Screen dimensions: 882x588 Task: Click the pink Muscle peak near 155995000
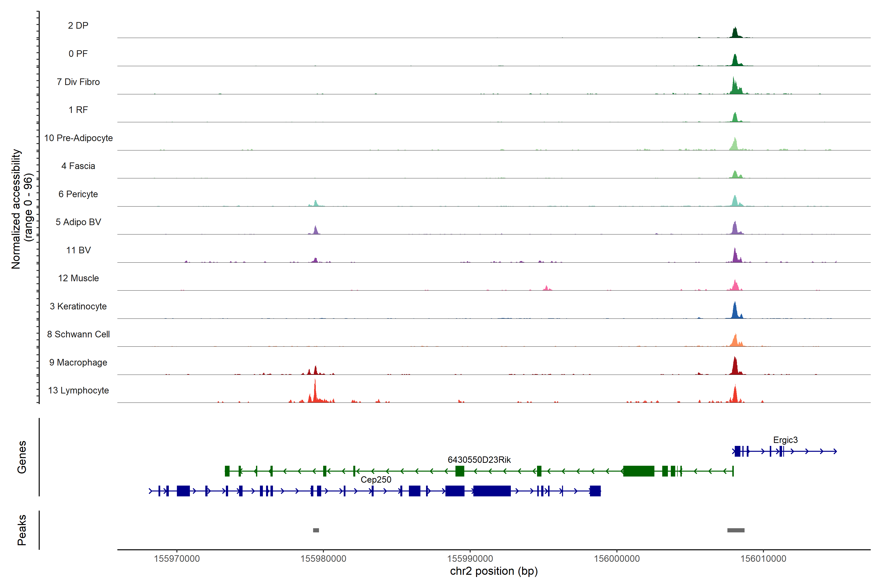[546, 288]
